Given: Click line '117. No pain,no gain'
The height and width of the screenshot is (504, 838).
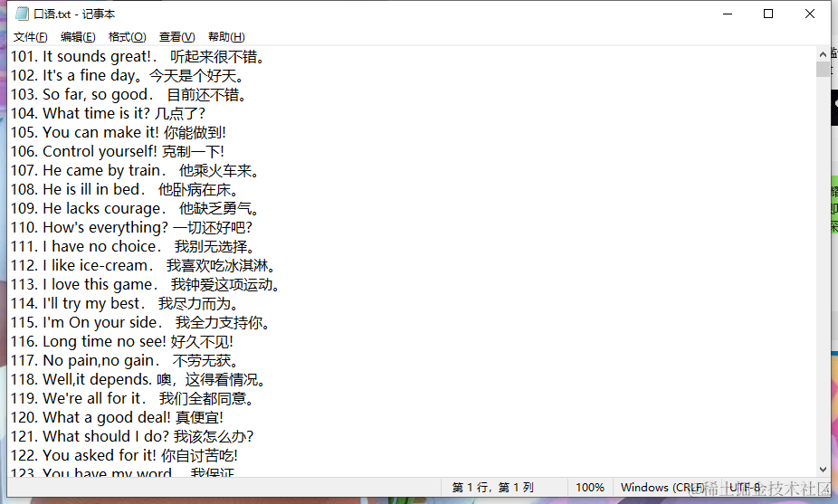Looking at the screenshot, I should (126, 360).
